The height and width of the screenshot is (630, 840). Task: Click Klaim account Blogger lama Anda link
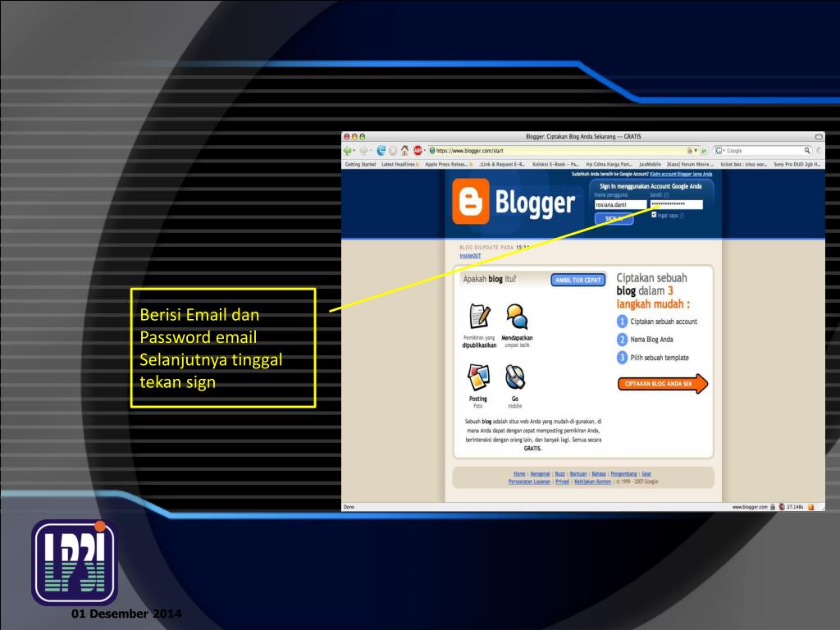pos(681,174)
